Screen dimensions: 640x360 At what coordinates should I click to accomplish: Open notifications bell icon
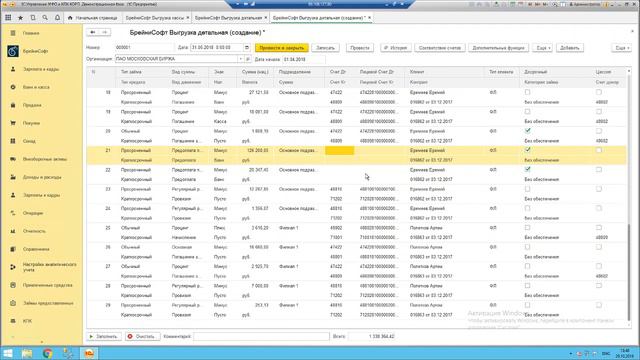tap(57, 18)
